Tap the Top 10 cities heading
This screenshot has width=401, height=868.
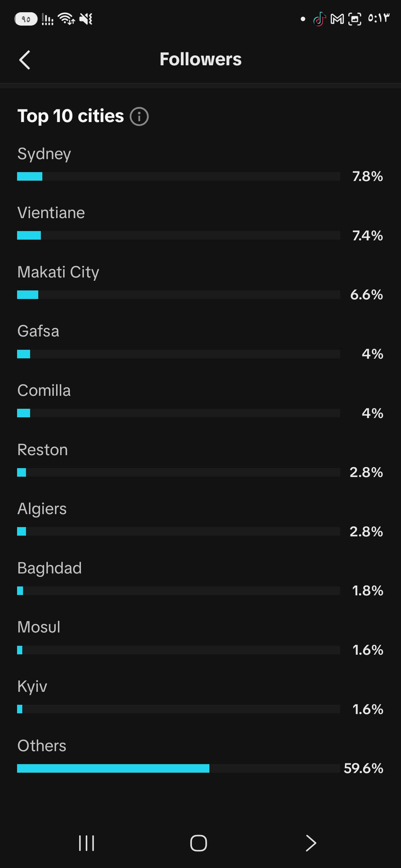pos(71,116)
